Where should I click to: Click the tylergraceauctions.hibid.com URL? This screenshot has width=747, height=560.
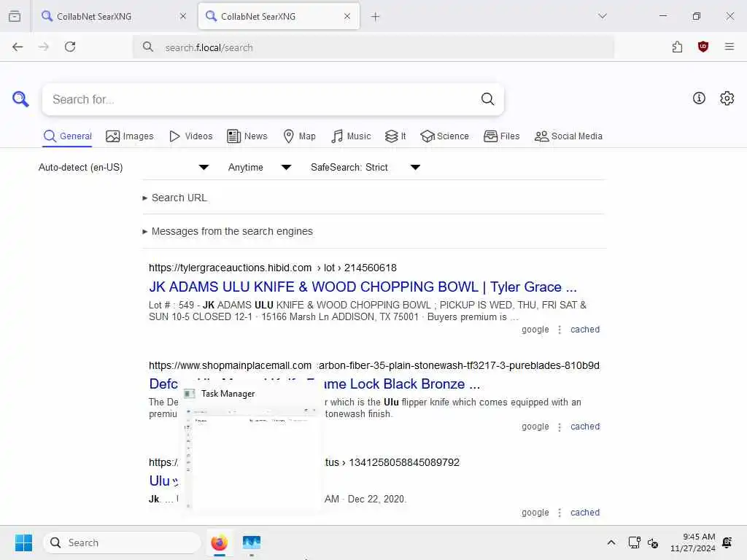pyautogui.click(x=230, y=268)
